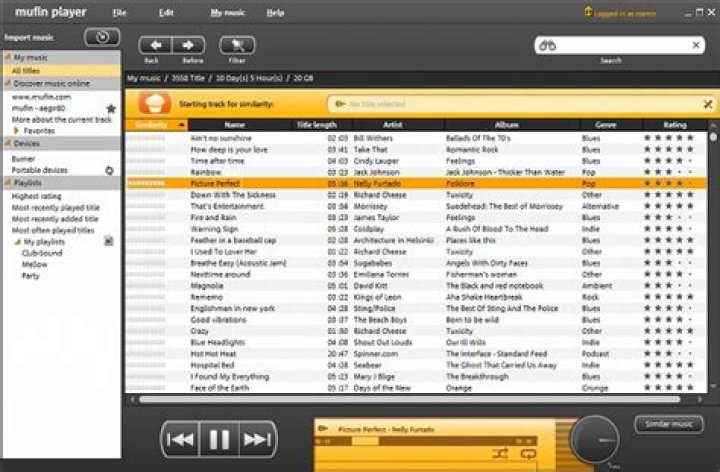
Task: Open the Help menu
Action: point(275,13)
